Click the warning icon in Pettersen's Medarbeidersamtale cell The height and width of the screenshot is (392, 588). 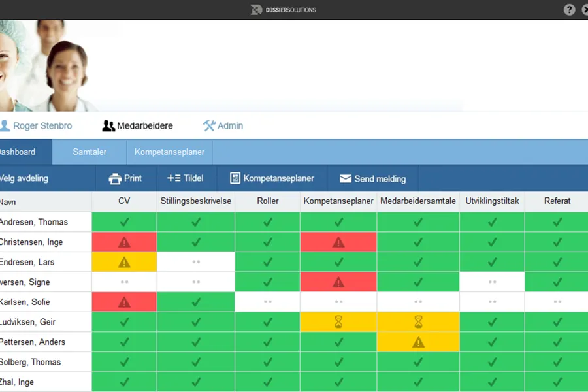coord(418,342)
